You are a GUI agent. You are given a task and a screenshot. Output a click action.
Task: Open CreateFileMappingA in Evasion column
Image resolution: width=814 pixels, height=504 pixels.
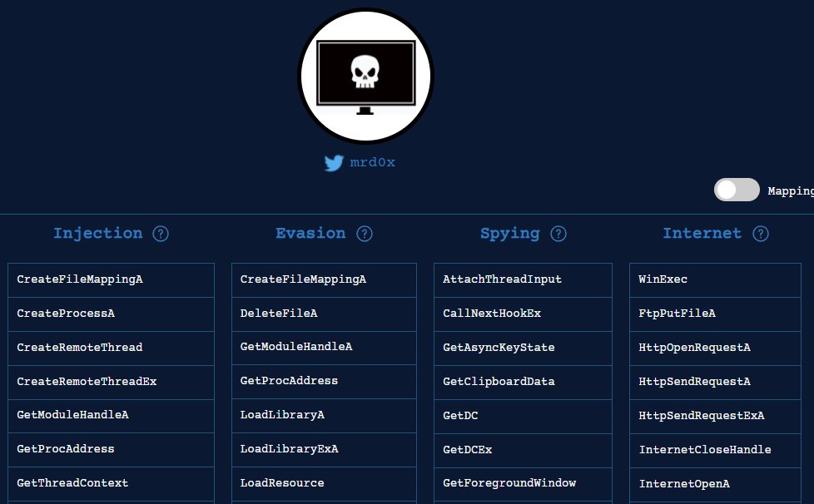click(324, 280)
